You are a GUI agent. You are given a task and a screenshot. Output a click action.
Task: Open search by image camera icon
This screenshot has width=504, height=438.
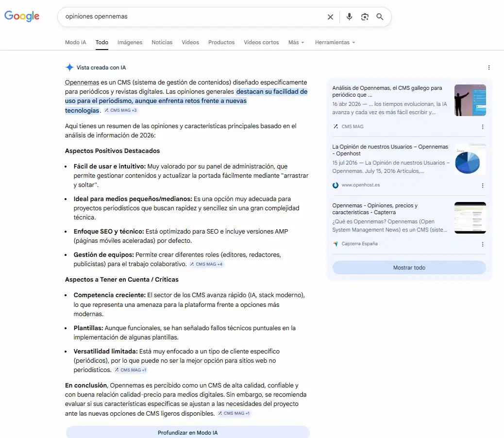coord(365,17)
